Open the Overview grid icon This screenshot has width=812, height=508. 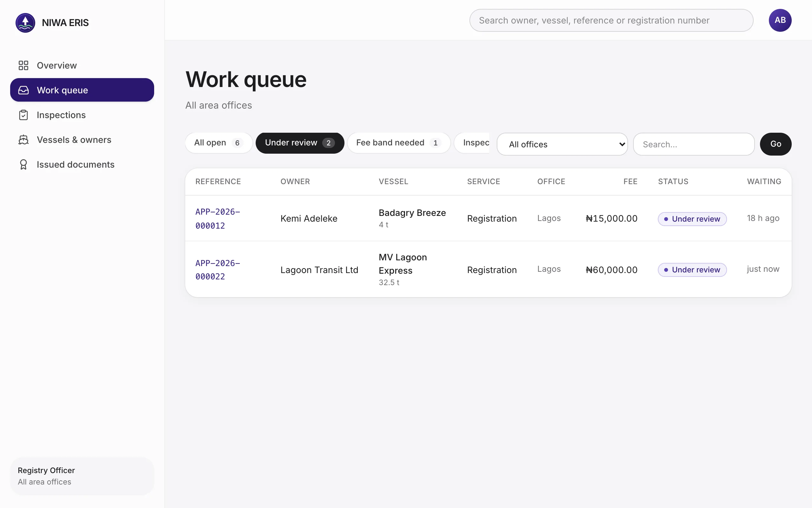click(x=23, y=65)
